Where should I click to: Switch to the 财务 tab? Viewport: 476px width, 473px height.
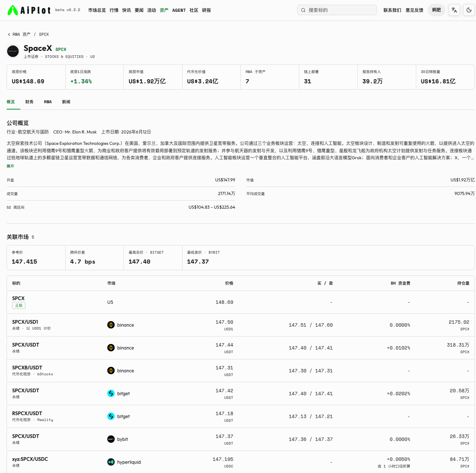(x=29, y=102)
